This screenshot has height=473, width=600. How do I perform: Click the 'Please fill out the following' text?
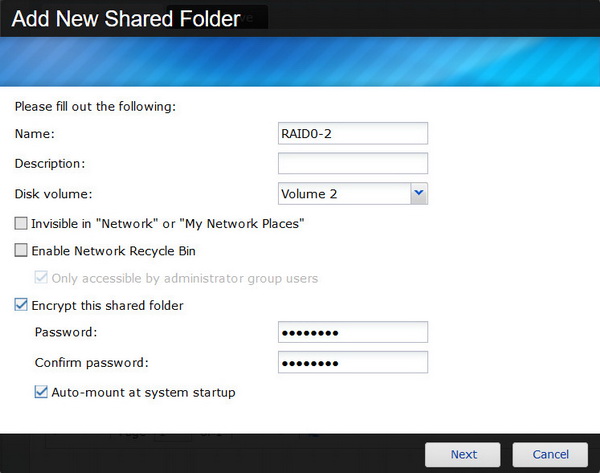[x=95, y=106]
